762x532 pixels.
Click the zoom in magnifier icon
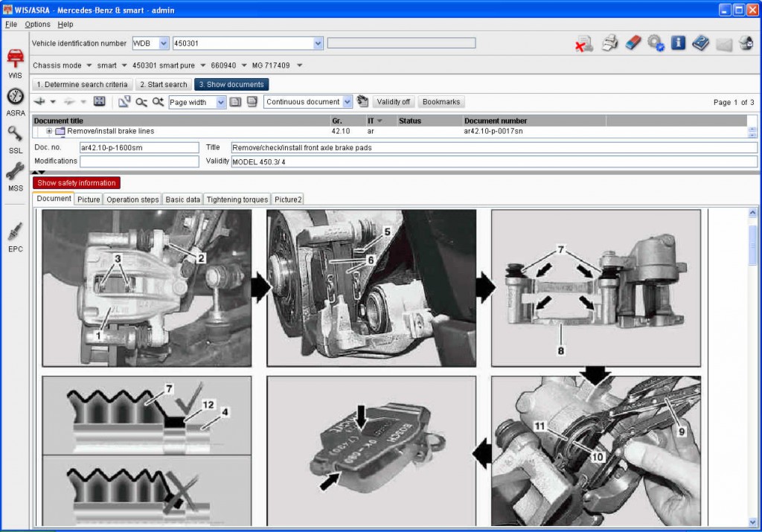(x=158, y=102)
